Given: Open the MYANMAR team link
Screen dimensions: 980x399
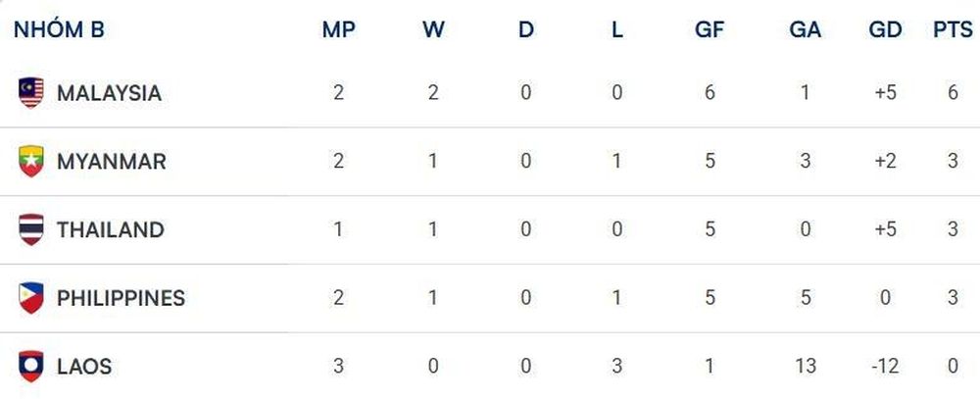Looking at the screenshot, I should coord(112,162).
